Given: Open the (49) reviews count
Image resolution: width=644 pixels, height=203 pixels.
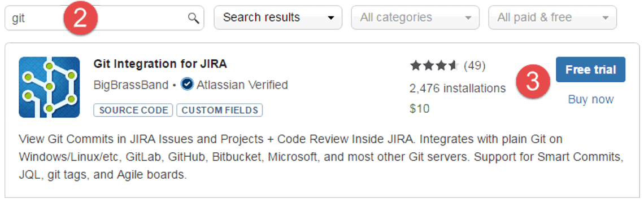Looking at the screenshot, I should coord(475,65).
